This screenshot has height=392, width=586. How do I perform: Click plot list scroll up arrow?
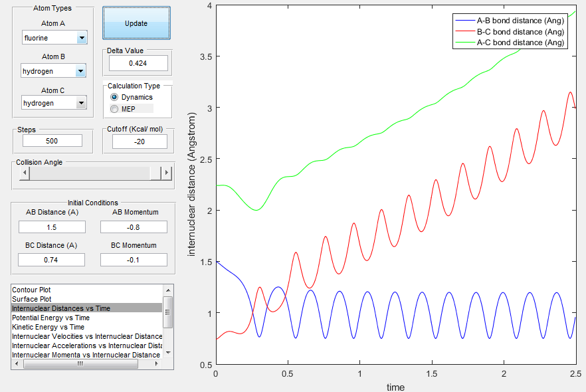(x=168, y=290)
